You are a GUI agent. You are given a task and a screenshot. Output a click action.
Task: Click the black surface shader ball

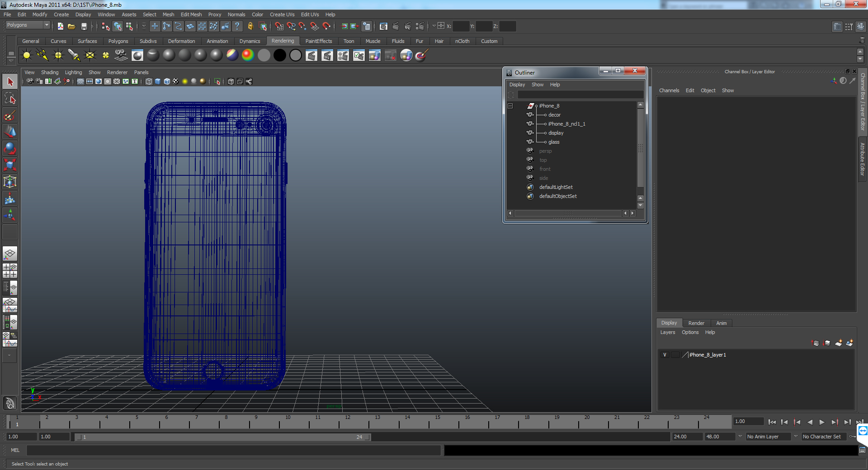tap(280, 55)
